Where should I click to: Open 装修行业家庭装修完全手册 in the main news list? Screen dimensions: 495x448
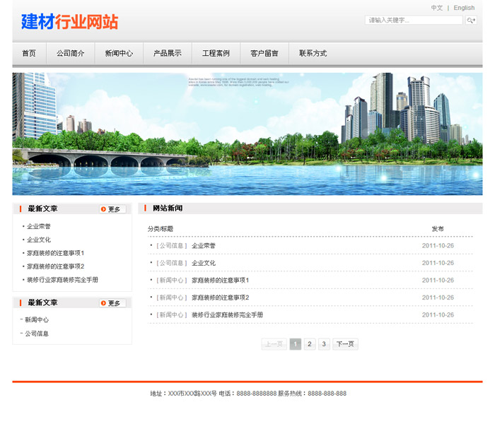point(227,315)
